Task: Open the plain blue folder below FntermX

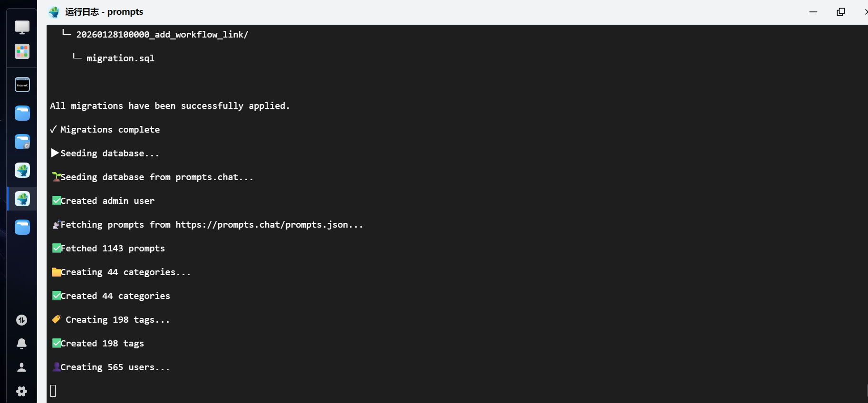Action: tap(22, 113)
